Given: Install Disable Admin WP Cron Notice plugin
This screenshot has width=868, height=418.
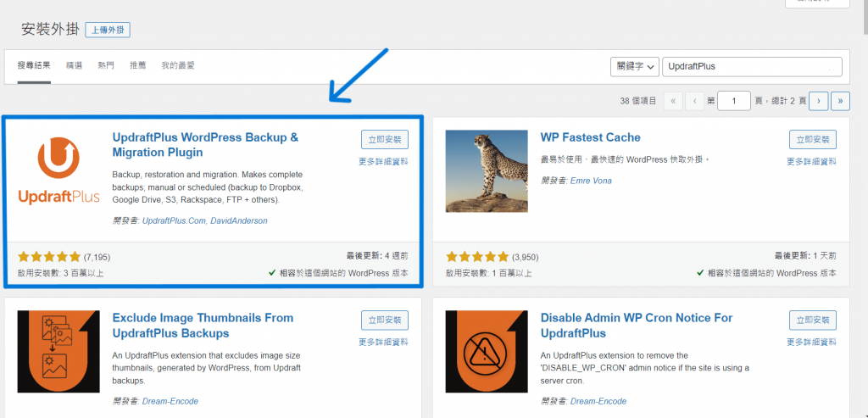Looking at the screenshot, I should click(813, 320).
